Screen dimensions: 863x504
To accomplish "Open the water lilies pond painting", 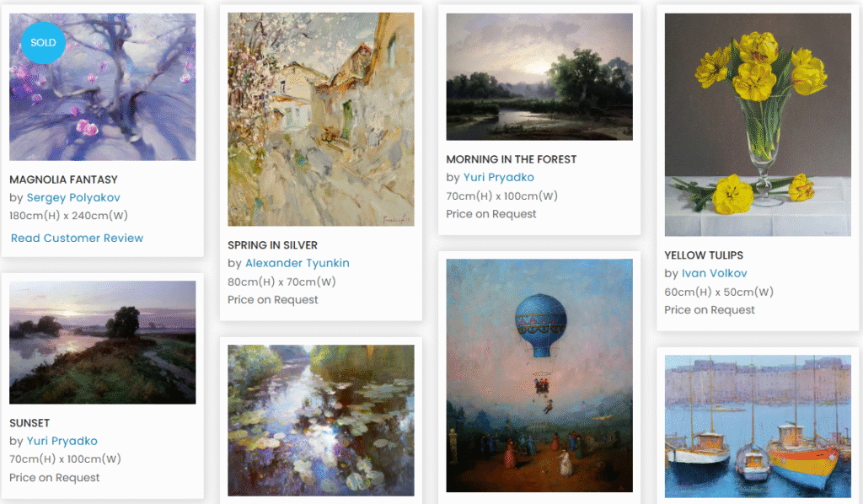I will [x=321, y=421].
